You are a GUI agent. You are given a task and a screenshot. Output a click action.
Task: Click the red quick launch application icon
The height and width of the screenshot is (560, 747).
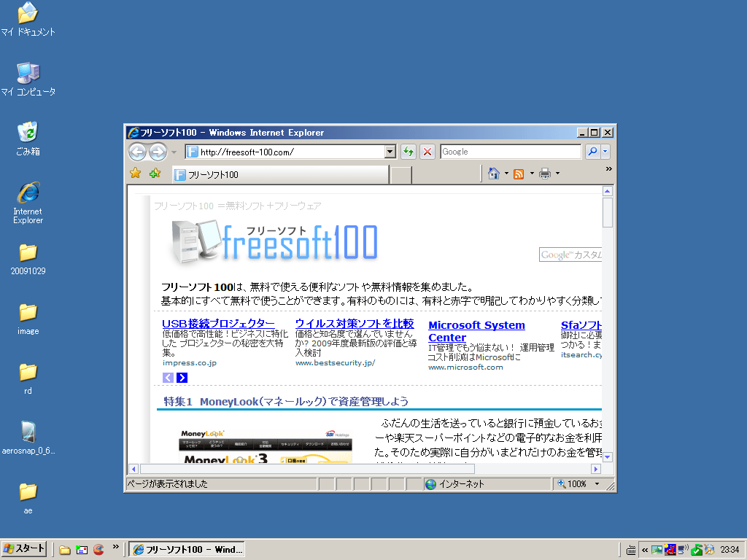point(98,550)
